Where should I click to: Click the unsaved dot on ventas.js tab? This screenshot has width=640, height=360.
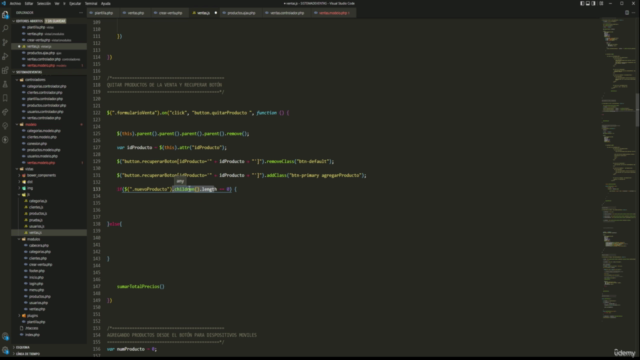click(216, 13)
